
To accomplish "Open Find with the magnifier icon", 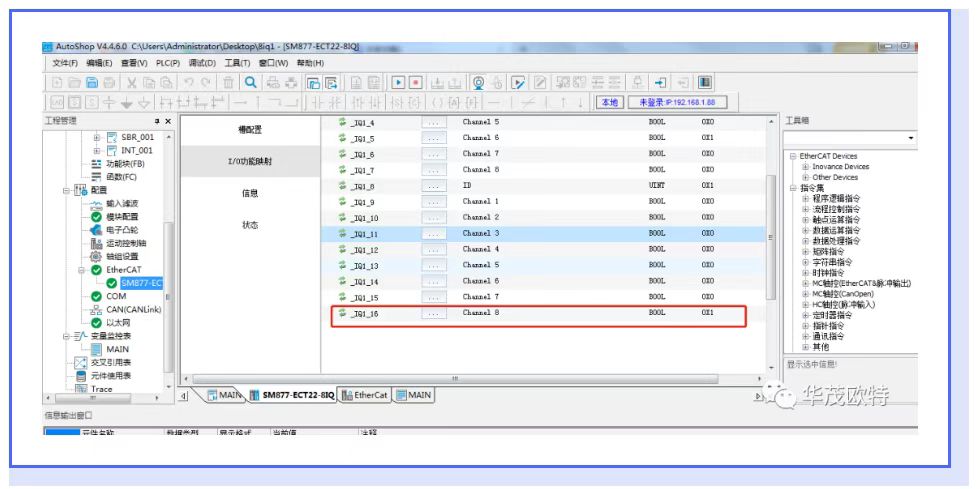I will pos(251,82).
